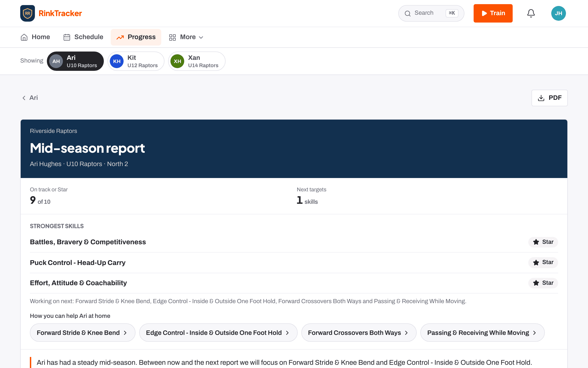
Task: Click the Battles, Bravery & Competitiveness skill
Action: pyautogui.click(x=88, y=242)
